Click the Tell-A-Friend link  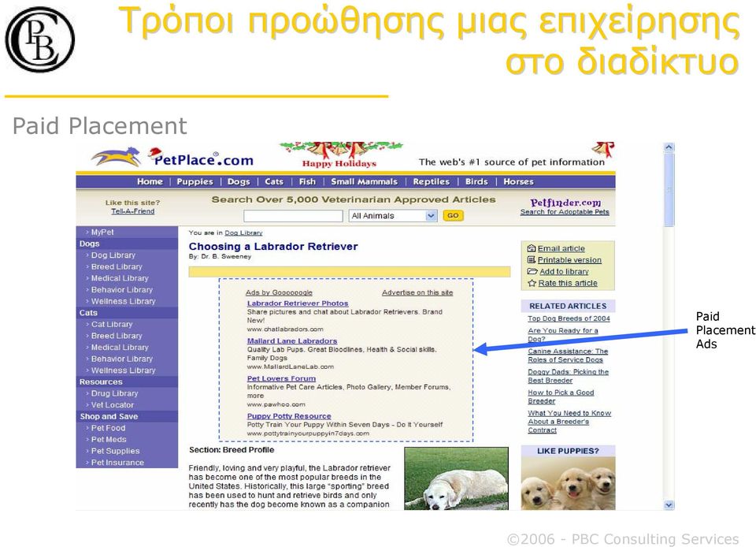pos(132,211)
